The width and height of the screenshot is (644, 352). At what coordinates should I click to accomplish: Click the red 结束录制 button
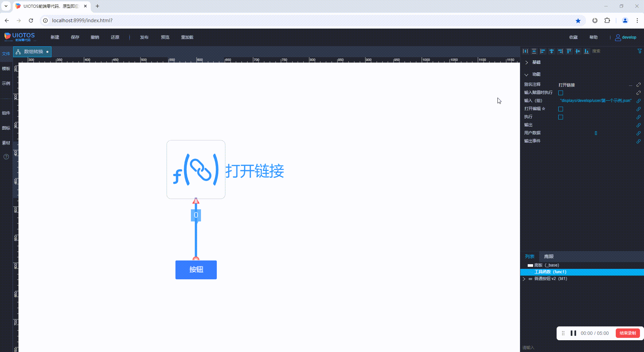[628, 333]
